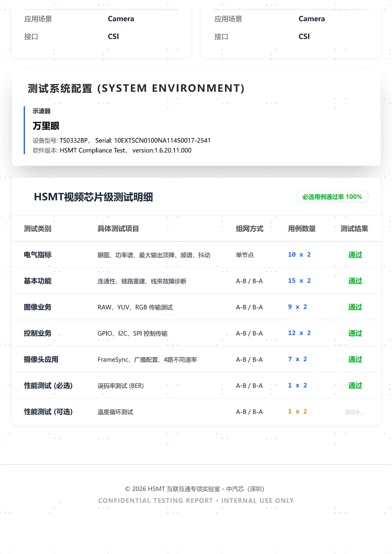Click 通过 result in 控制业务 row
The height and width of the screenshot is (554, 392).
tap(355, 333)
